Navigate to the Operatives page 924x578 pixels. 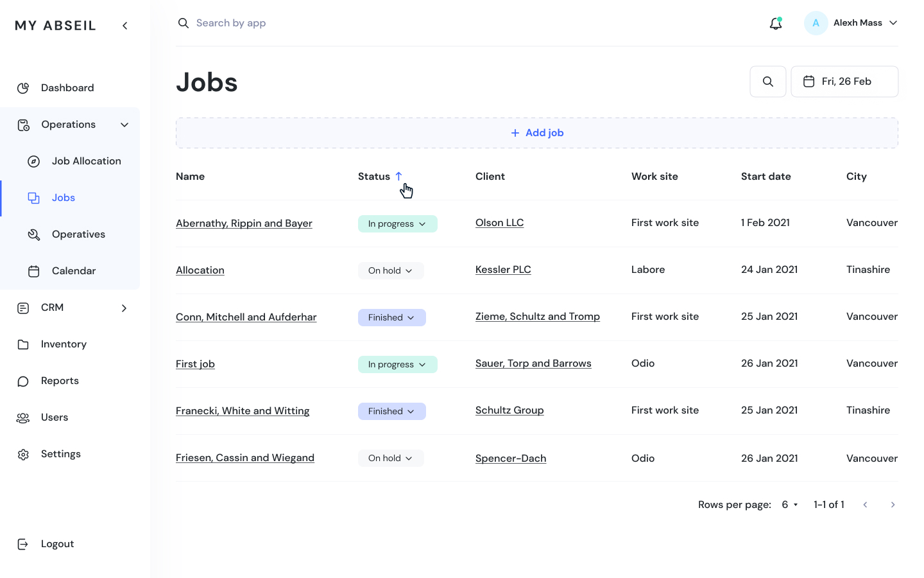tap(78, 234)
